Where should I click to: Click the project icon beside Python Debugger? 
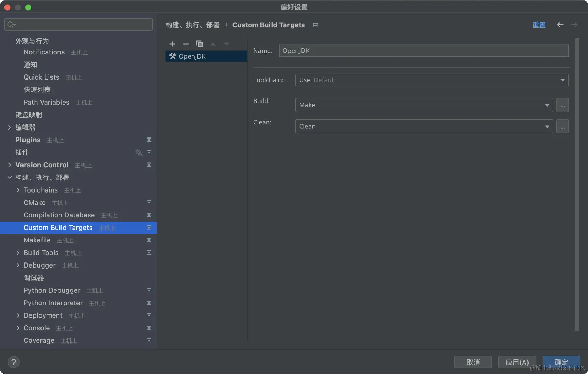click(x=149, y=290)
